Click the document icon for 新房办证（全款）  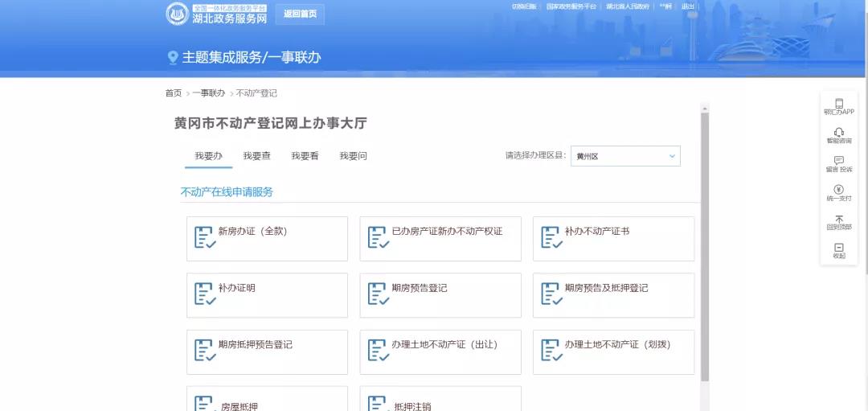[205, 238]
